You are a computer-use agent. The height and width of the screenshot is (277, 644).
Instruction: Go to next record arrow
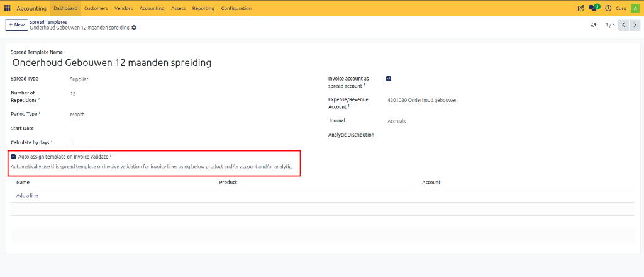point(635,25)
